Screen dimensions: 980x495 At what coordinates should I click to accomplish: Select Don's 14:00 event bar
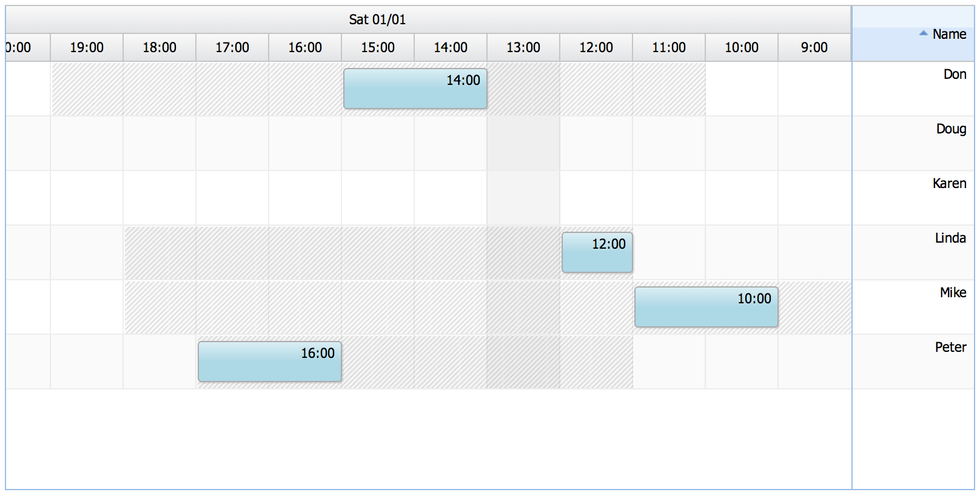[415, 89]
